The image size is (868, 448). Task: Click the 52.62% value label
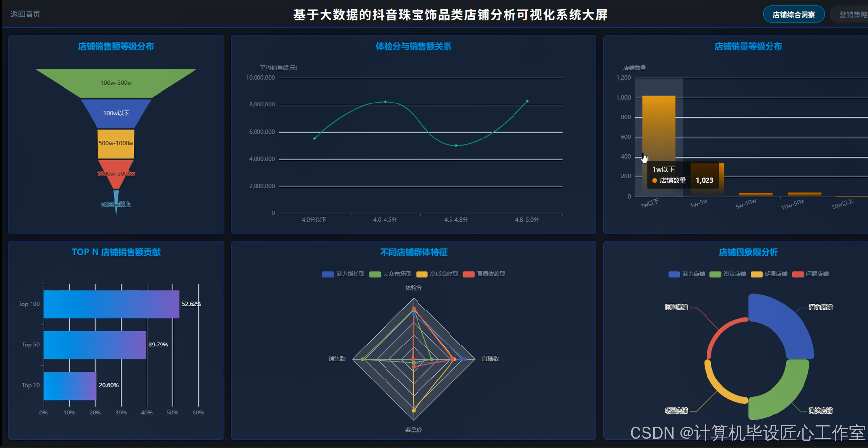coord(192,304)
